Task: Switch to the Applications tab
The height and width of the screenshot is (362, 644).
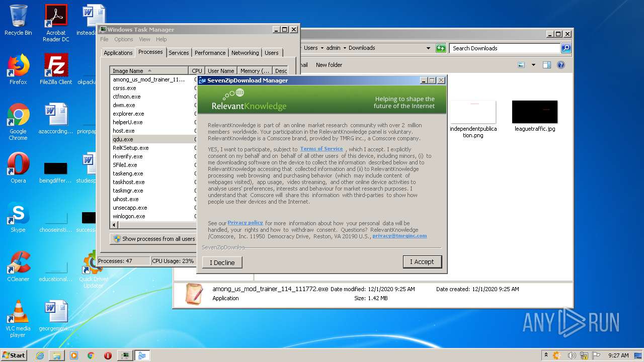Action: [x=118, y=53]
